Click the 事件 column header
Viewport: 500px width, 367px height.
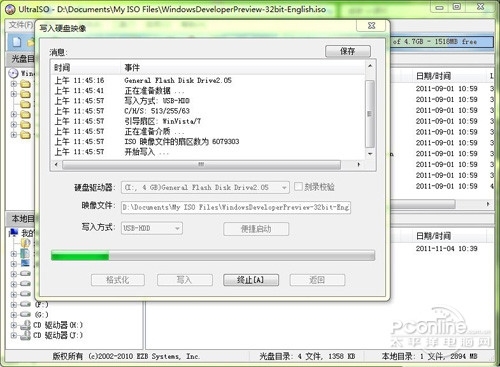point(242,68)
